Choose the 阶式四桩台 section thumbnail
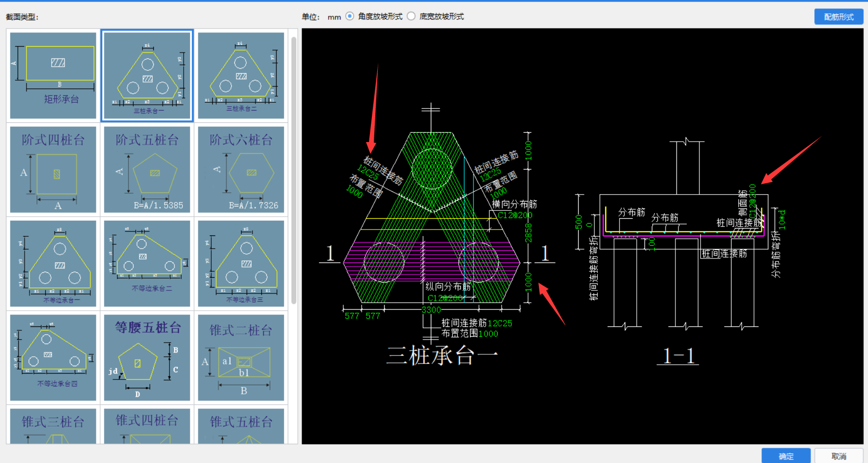868x463 pixels. tap(53, 170)
